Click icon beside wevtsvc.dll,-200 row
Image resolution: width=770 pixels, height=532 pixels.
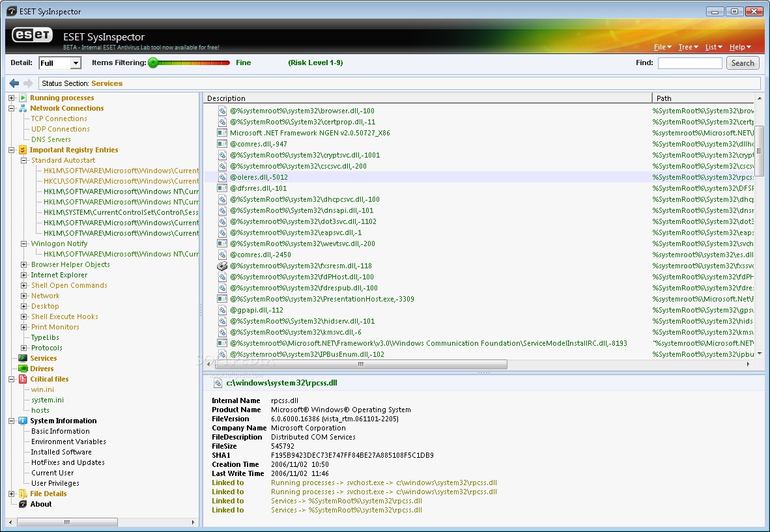pos(222,244)
